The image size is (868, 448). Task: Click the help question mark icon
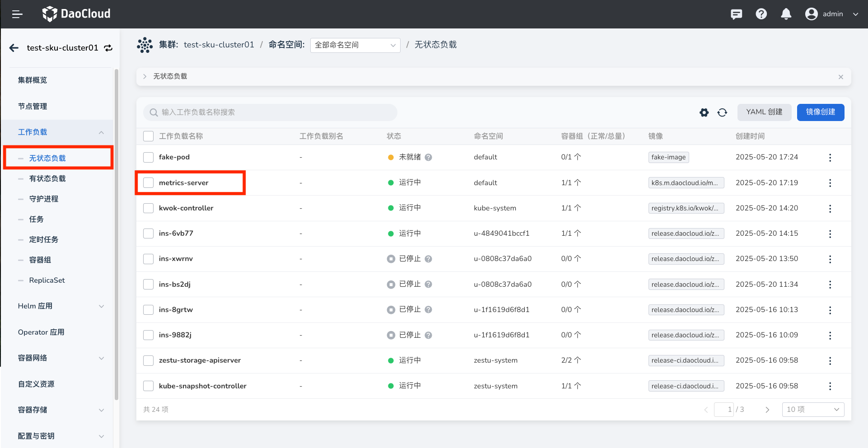coord(761,14)
